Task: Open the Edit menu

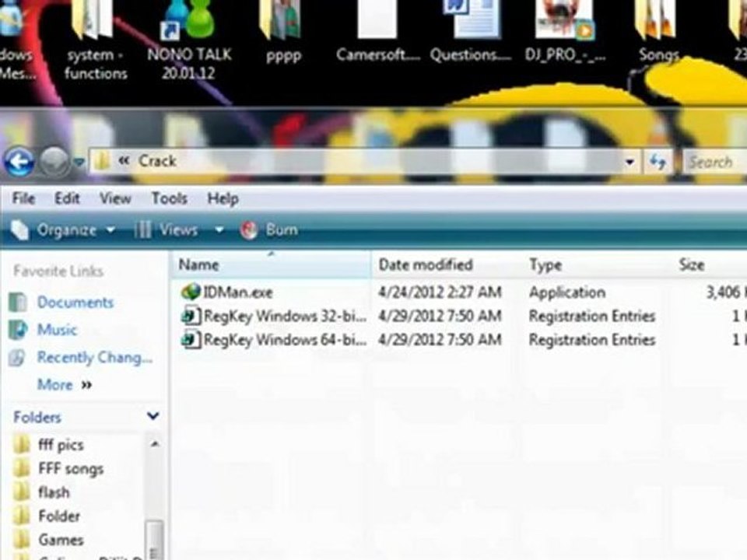Action: point(67,198)
